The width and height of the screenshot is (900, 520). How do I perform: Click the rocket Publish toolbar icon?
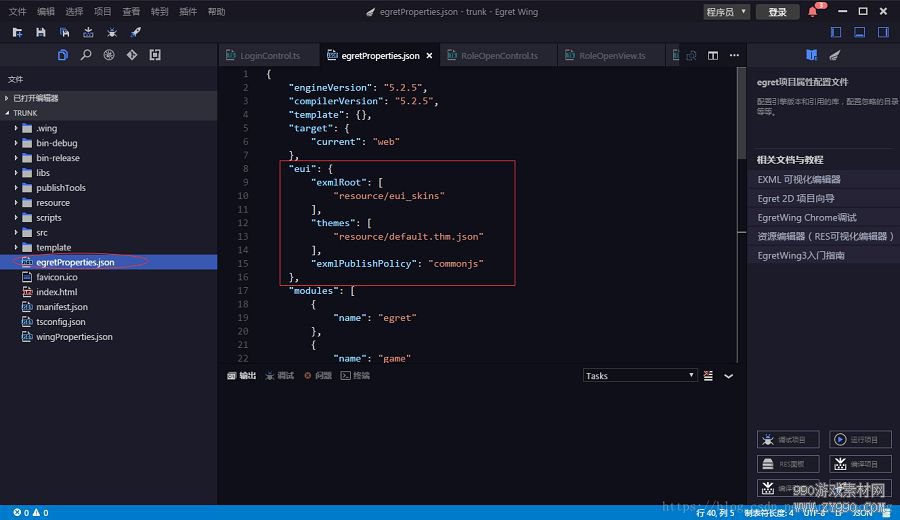pyautogui.click(x=135, y=33)
